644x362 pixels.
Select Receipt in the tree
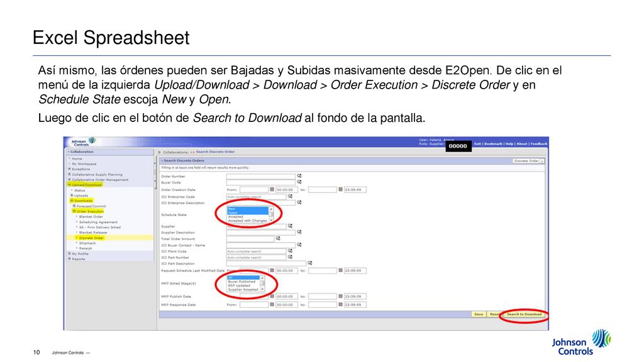click(x=86, y=248)
